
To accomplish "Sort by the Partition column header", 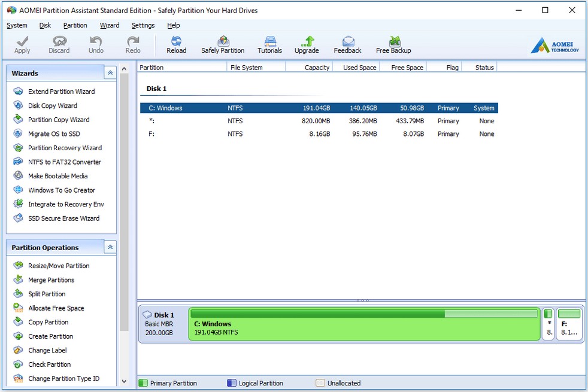I will tap(182, 68).
